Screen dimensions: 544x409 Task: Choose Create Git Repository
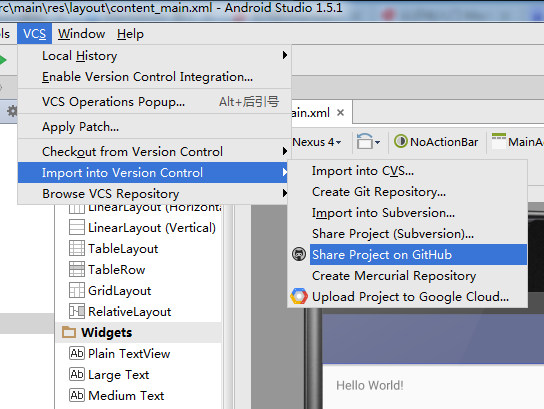coord(408,192)
